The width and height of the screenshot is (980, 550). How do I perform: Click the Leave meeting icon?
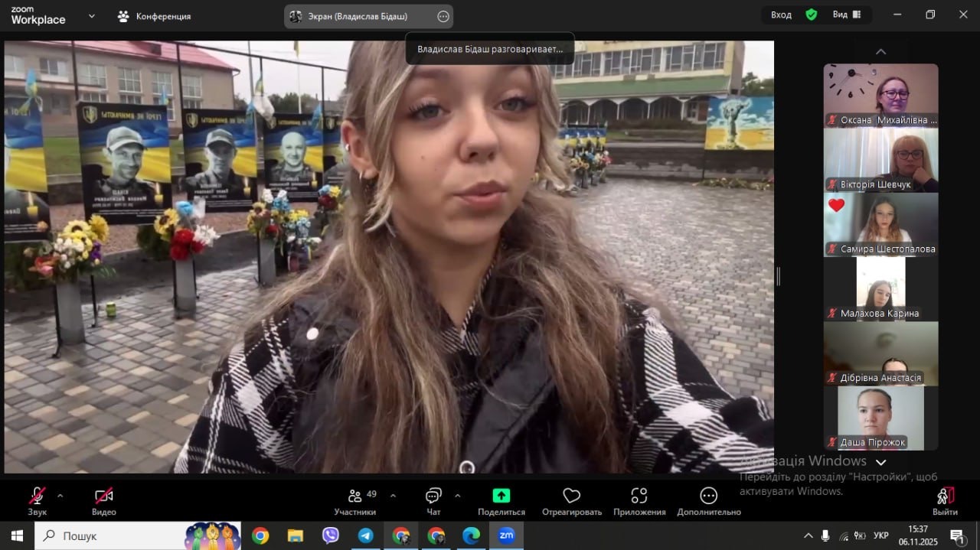(x=945, y=496)
